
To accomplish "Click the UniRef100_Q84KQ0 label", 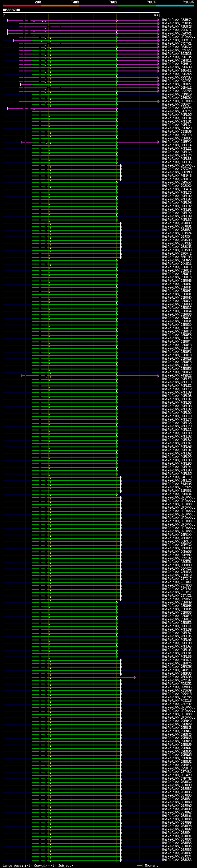I will (x=177, y=98).
